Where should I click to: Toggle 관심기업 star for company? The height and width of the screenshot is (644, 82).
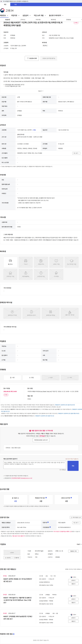click(x=8, y=558)
